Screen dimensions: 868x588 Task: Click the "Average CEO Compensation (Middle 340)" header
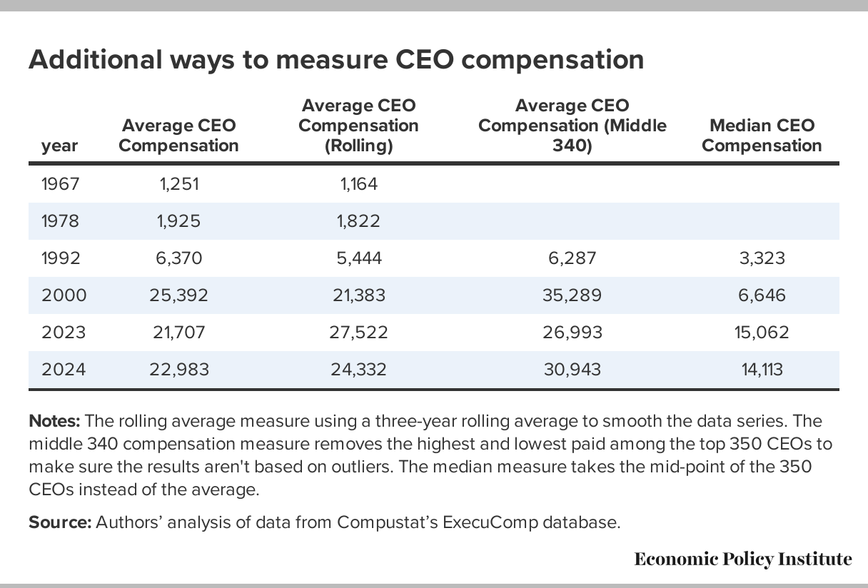(572, 126)
